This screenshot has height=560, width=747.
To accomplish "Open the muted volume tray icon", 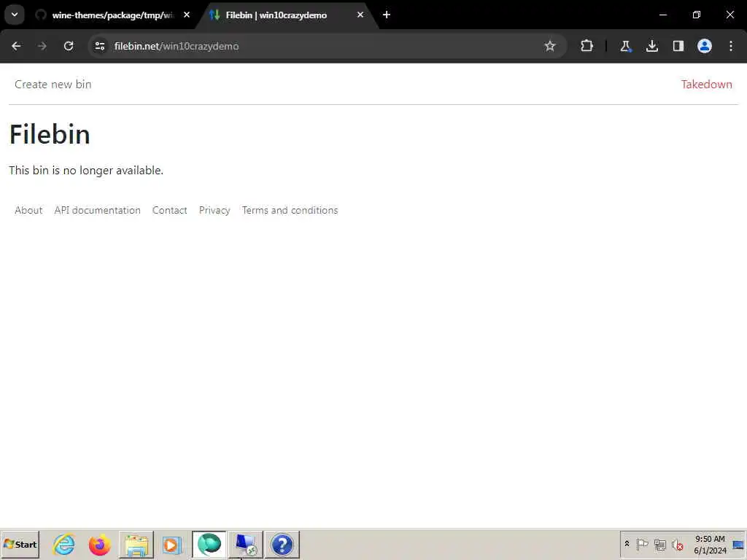I will point(678,544).
